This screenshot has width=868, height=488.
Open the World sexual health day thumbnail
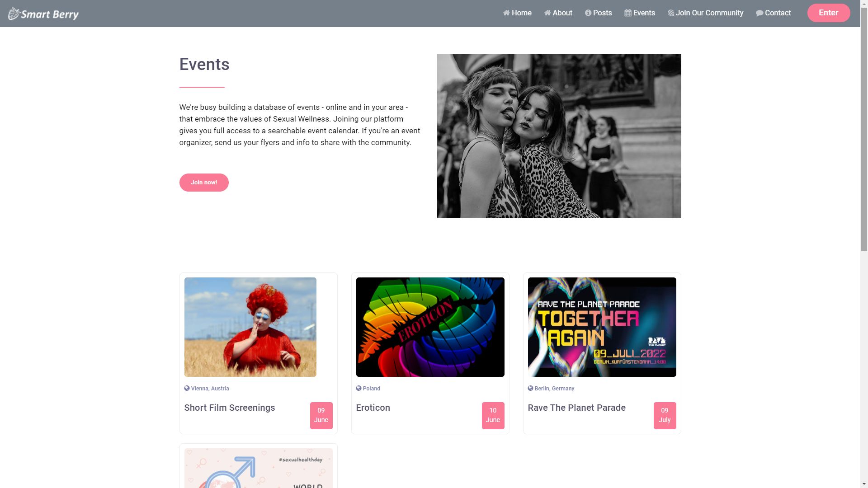pyautogui.click(x=258, y=468)
